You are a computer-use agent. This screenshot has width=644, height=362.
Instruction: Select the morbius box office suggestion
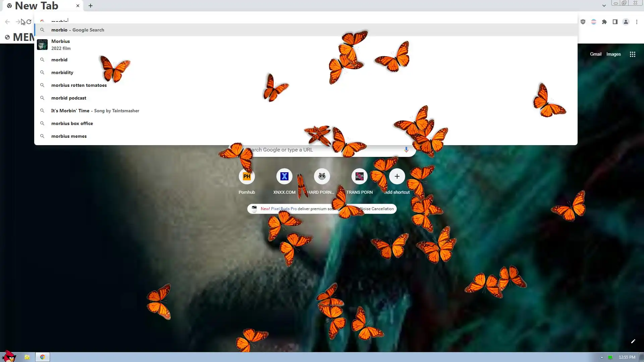click(72, 123)
